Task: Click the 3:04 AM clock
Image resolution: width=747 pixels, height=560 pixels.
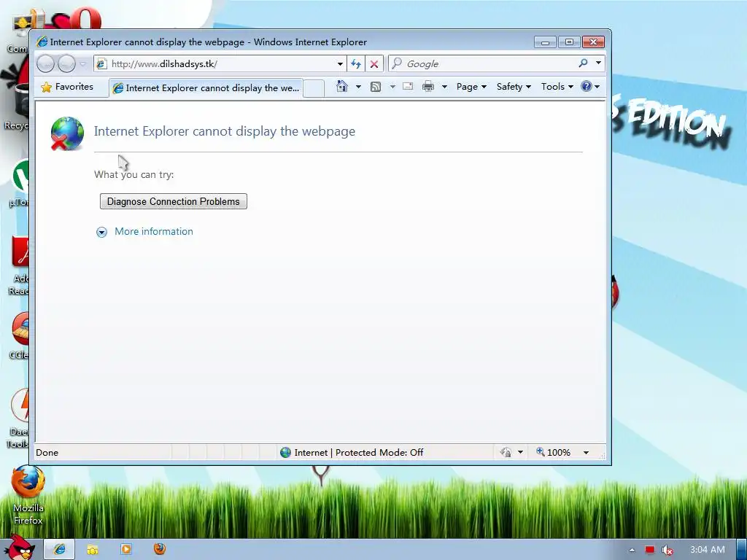Action: 708,550
